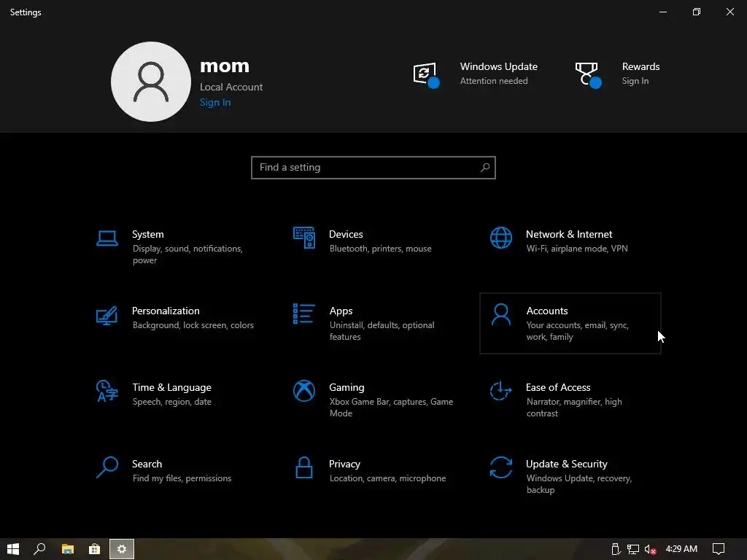Open the Apps list icon
The width and height of the screenshot is (747, 560).
(x=304, y=314)
